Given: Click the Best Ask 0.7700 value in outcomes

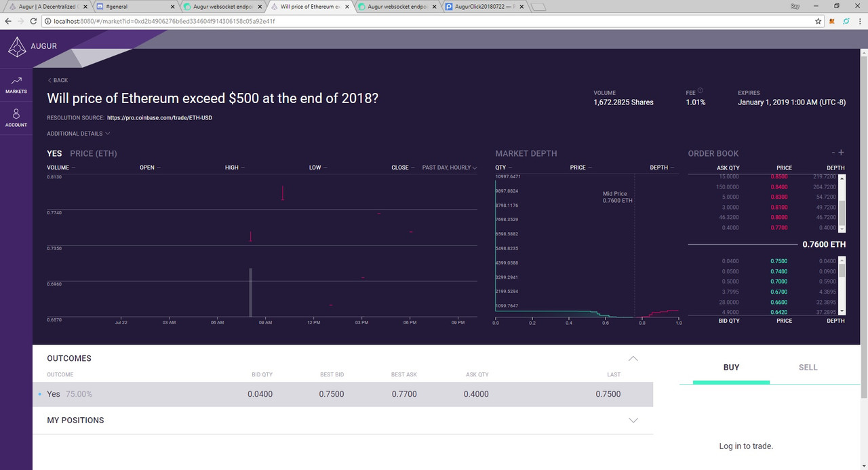Looking at the screenshot, I should pos(404,394).
